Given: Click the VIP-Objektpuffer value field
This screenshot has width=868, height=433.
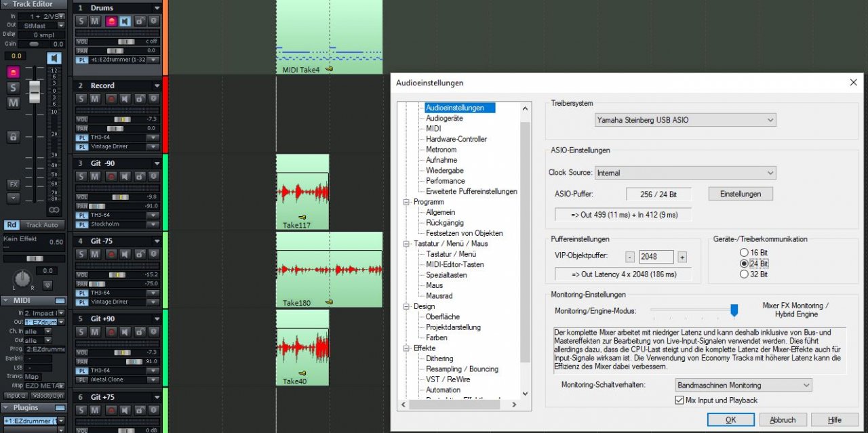Looking at the screenshot, I should [656, 257].
